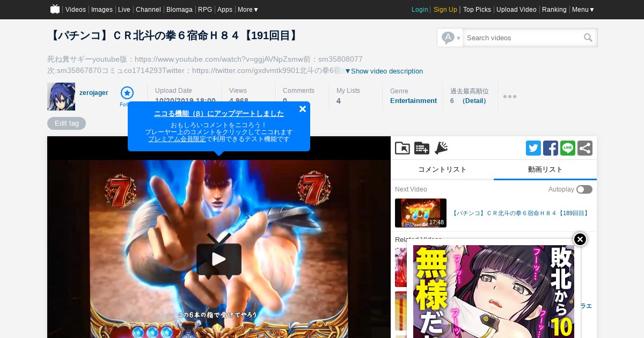Share the video on LINE
The height and width of the screenshot is (338, 644).
(x=568, y=148)
